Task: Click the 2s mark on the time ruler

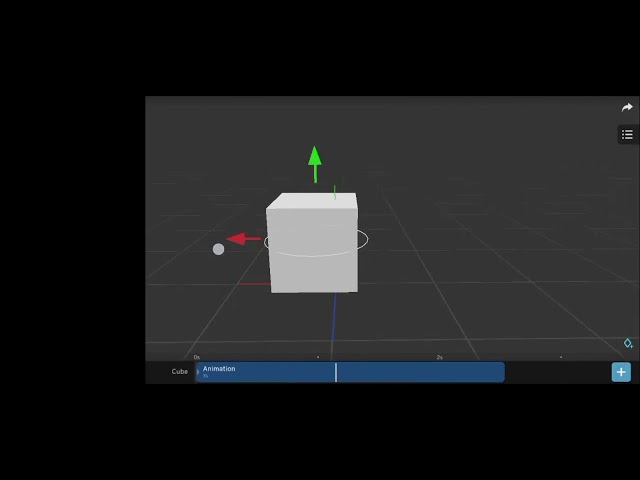Action: [x=440, y=357]
